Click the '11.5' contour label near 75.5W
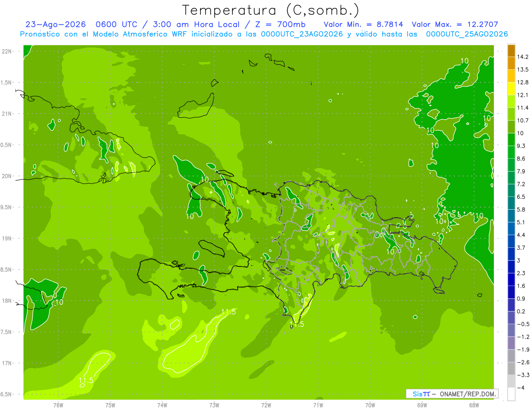 tap(86, 381)
